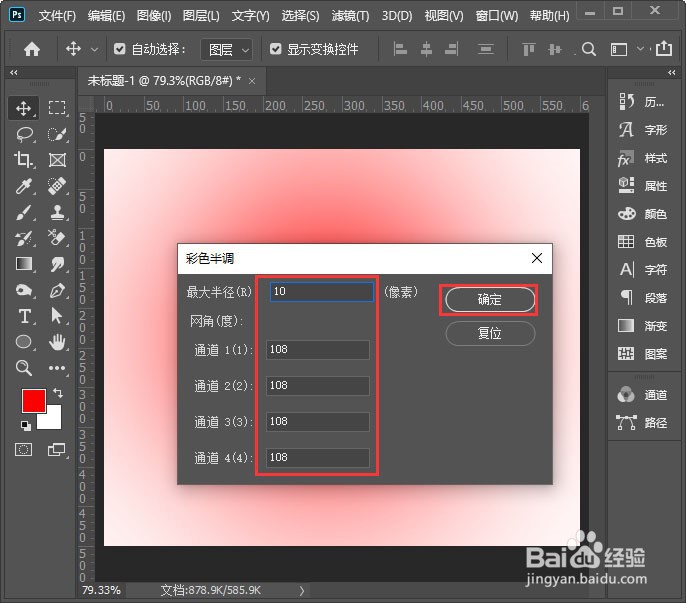The height and width of the screenshot is (603, 686).
Task: Open the 通道 channels panel
Action: [x=641, y=395]
